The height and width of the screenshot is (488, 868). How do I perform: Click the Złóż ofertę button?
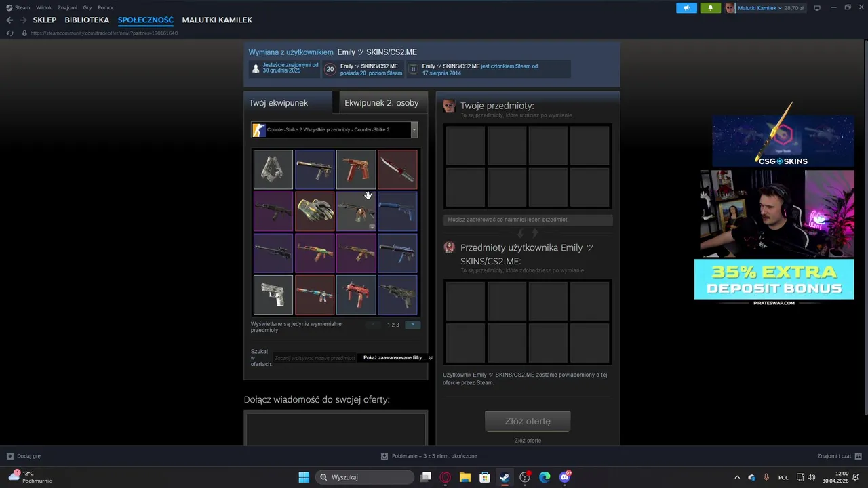(528, 421)
